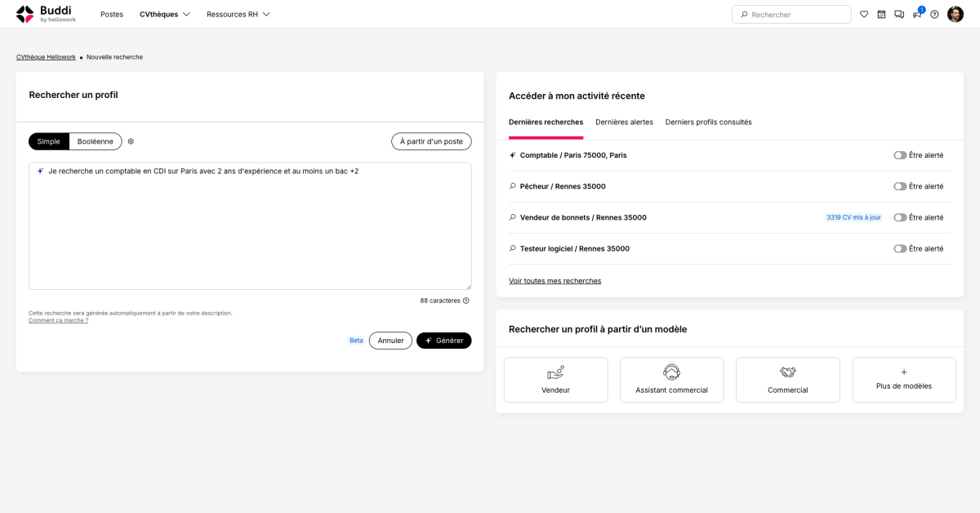Screen dimensions: 980x513
Task: Open the megaphone announcements icon
Action: tap(917, 14)
